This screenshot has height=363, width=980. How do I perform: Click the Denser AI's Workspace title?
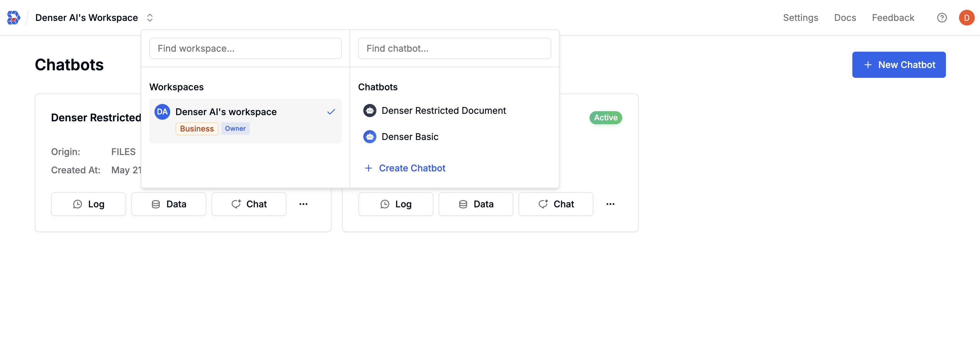[x=86, y=18]
